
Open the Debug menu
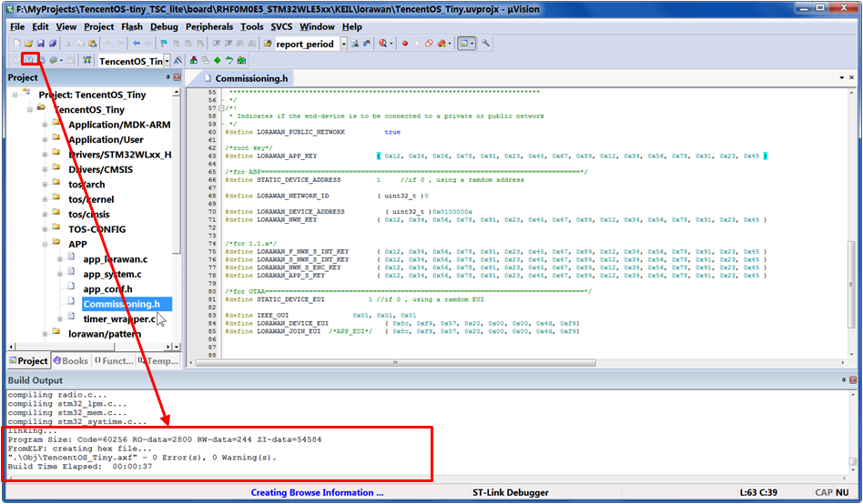click(x=164, y=26)
